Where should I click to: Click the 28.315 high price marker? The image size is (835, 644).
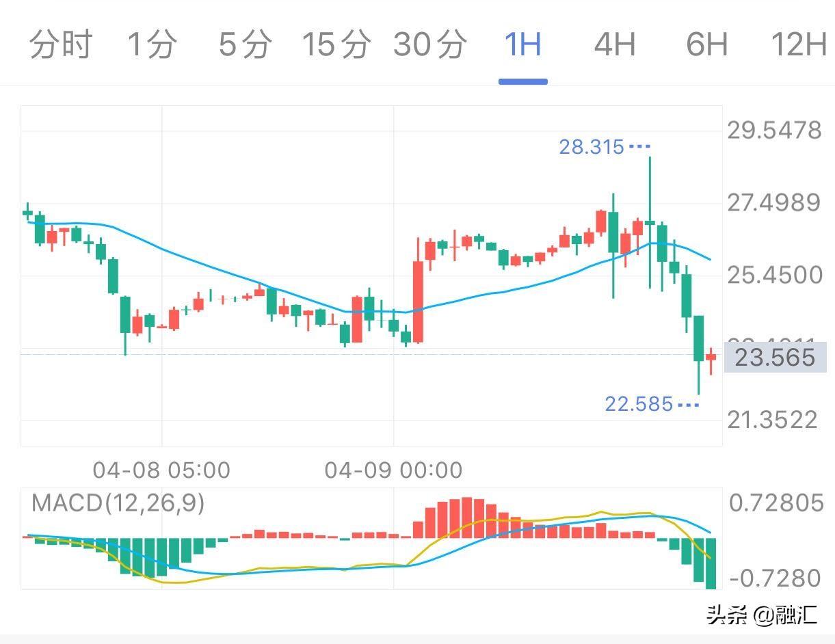tap(592, 147)
